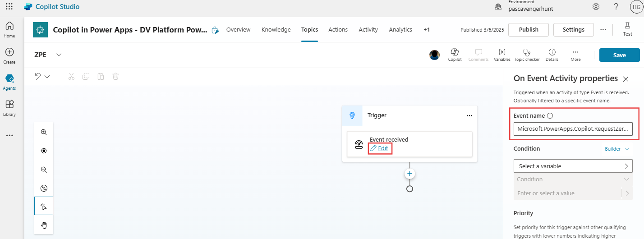The height and width of the screenshot is (239, 644).
Task: Click the Comments toolbar button
Action: tap(478, 55)
